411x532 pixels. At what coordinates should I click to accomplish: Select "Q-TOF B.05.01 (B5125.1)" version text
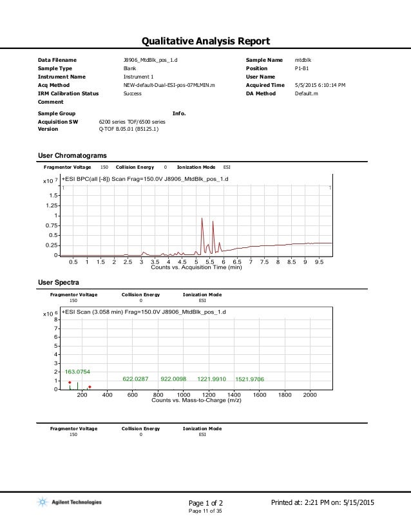click(129, 129)
